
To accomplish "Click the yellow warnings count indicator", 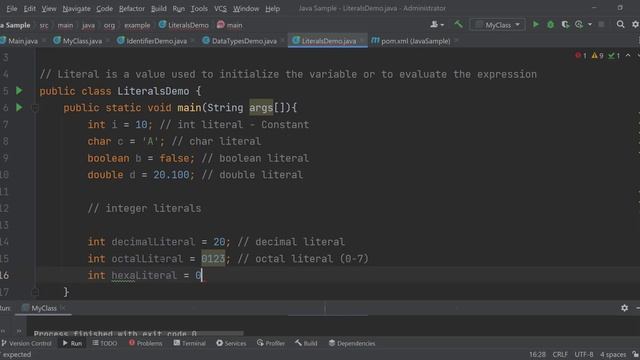I will [x=598, y=56].
